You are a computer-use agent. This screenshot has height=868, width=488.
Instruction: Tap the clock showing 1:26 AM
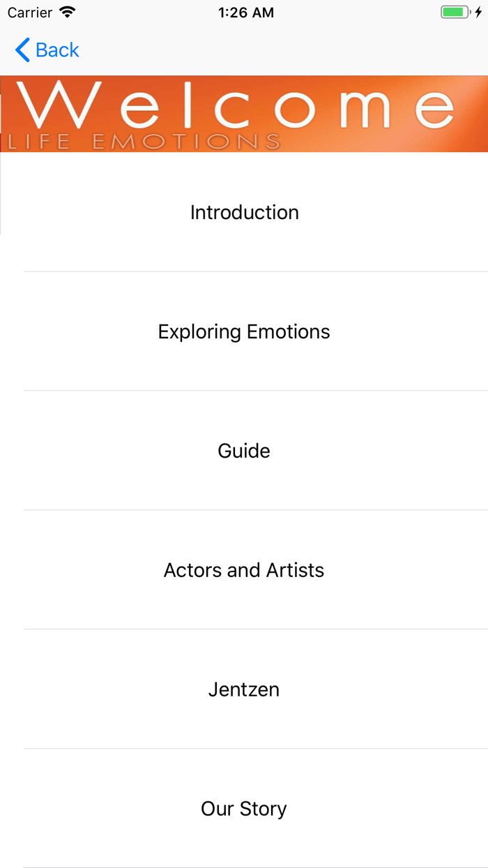pos(246,12)
